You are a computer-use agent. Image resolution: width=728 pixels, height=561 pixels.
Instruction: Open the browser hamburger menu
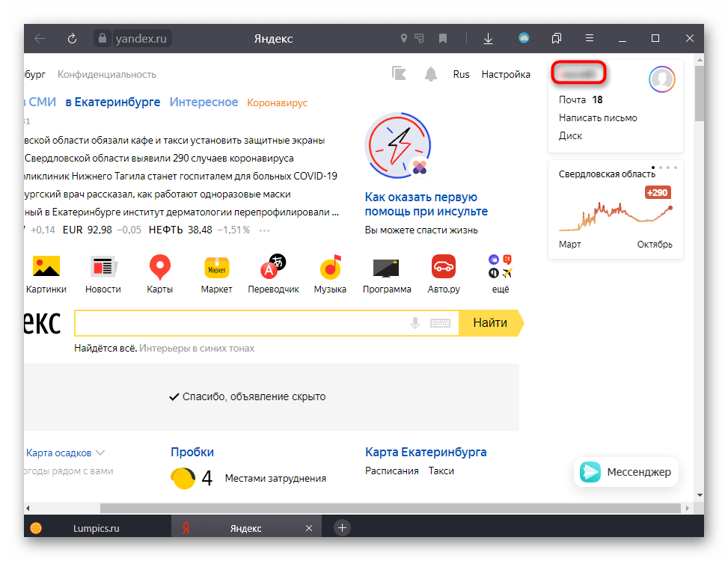590,38
